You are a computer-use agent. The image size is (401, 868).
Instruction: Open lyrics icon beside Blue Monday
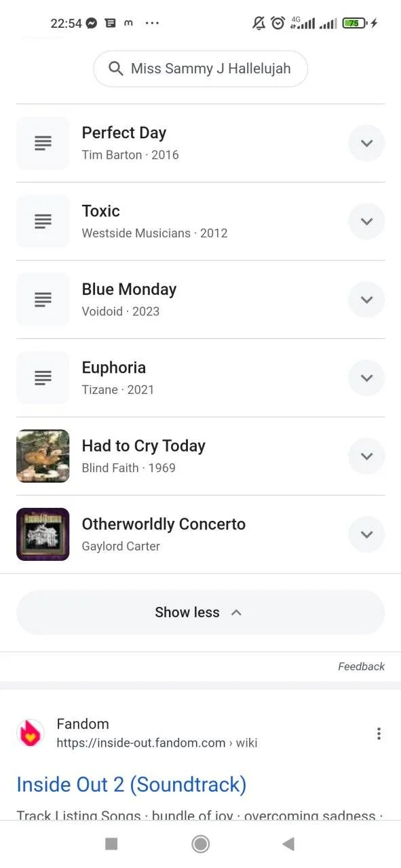click(x=43, y=299)
